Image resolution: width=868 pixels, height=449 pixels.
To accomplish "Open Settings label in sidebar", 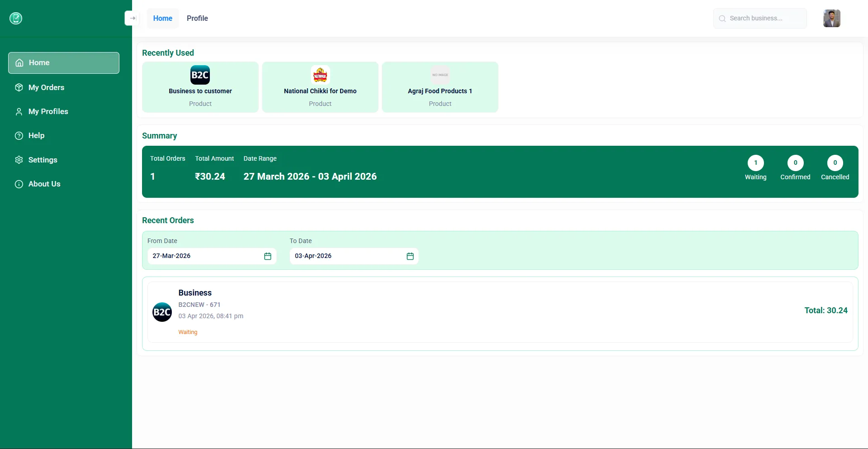I will tap(43, 160).
